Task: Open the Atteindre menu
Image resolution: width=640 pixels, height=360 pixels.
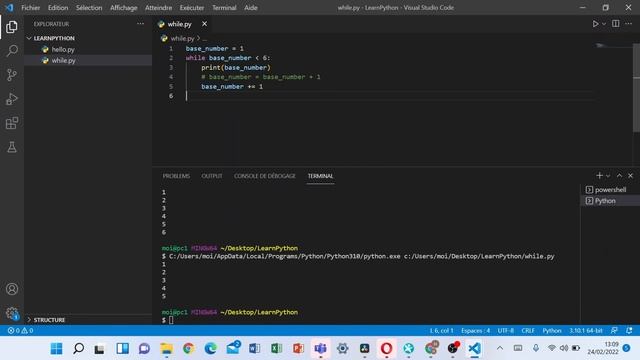Action: tap(158, 7)
